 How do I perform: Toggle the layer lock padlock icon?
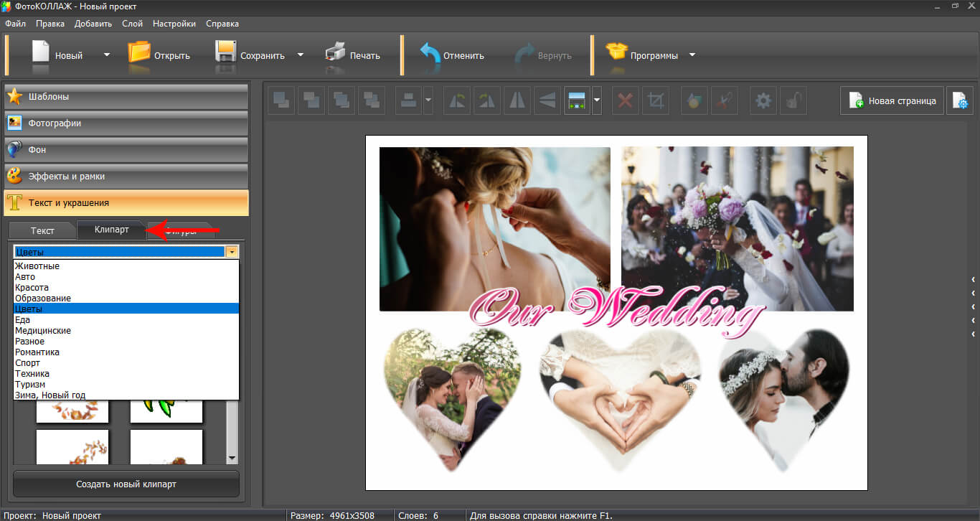[x=793, y=100]
